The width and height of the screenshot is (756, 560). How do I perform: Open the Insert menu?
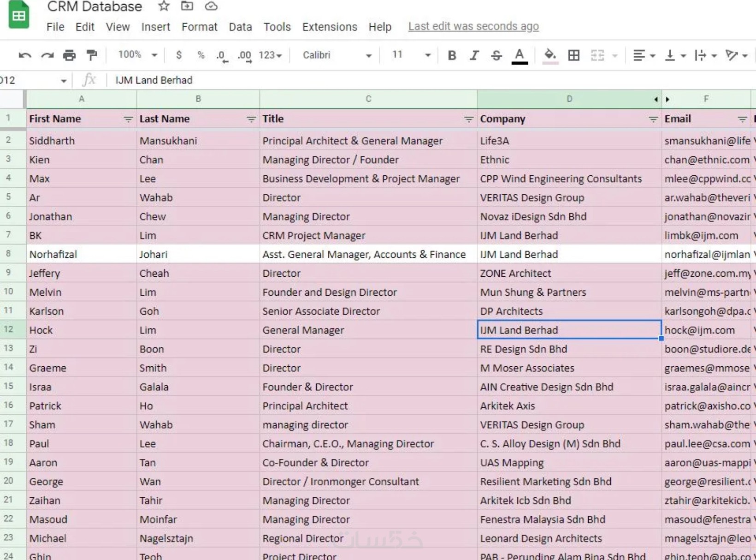point(155,27)
